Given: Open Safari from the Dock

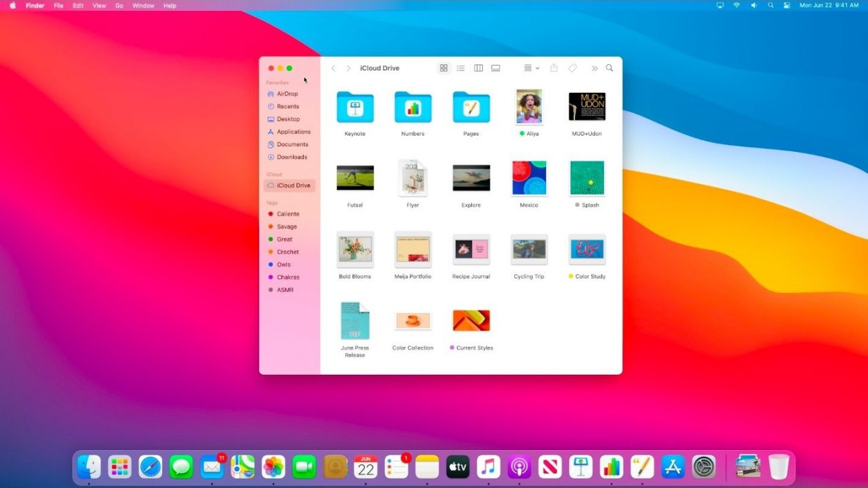Looking at the screenshot, I should coord(151,467).
